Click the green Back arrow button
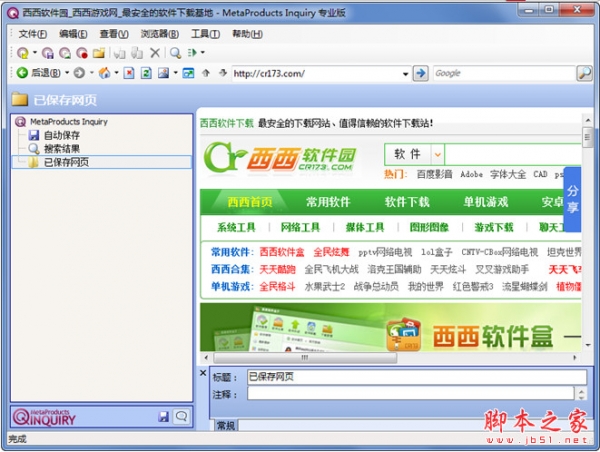The height and width of the screenshot is (452, 600). click(x=22, y=73)
